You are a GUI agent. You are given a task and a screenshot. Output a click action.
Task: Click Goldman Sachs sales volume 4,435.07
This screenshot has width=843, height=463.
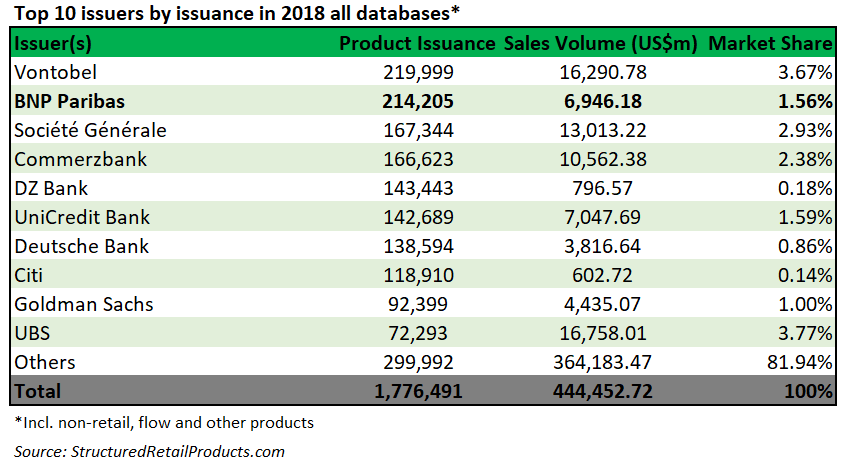click(x=603, y=305)
